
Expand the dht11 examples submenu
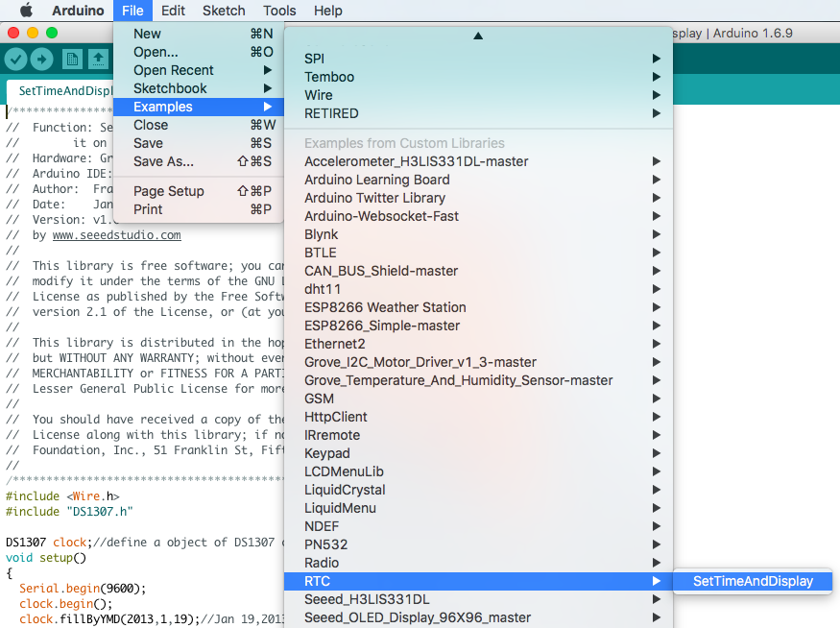478,289
